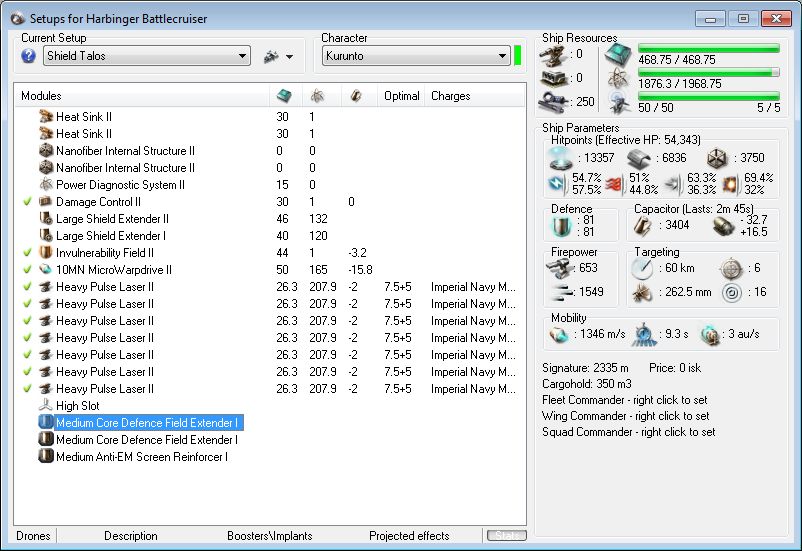
Task: Click the scan resolution icon showing 262.5 mm
Action: click(x=642, y=293)
